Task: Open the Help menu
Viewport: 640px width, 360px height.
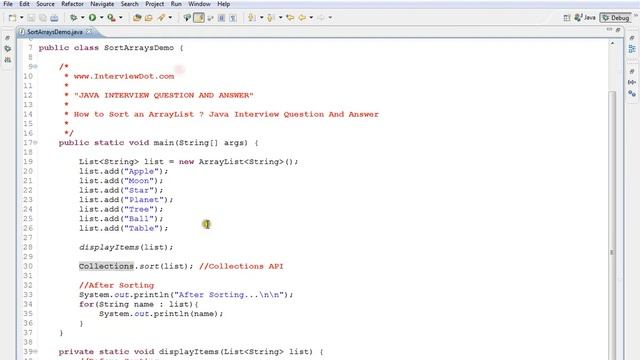Action: coord(223,4)
